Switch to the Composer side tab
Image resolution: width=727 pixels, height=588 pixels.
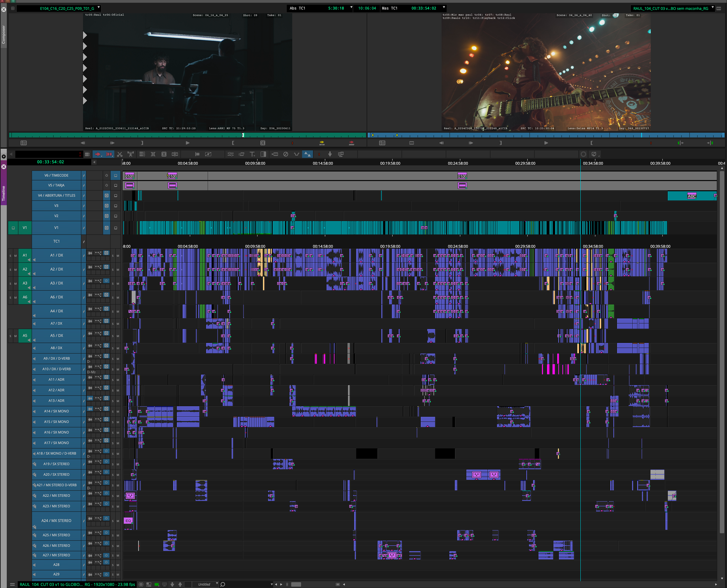(x=4, y=34)
